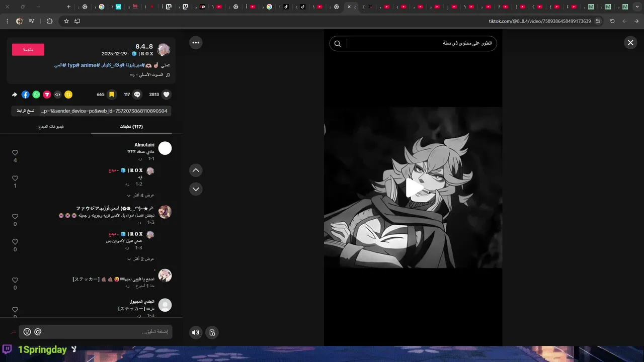Open the 8.4..8 creator profile avatar
Viewport: 644px width, 362px height.
click(164, 50)
